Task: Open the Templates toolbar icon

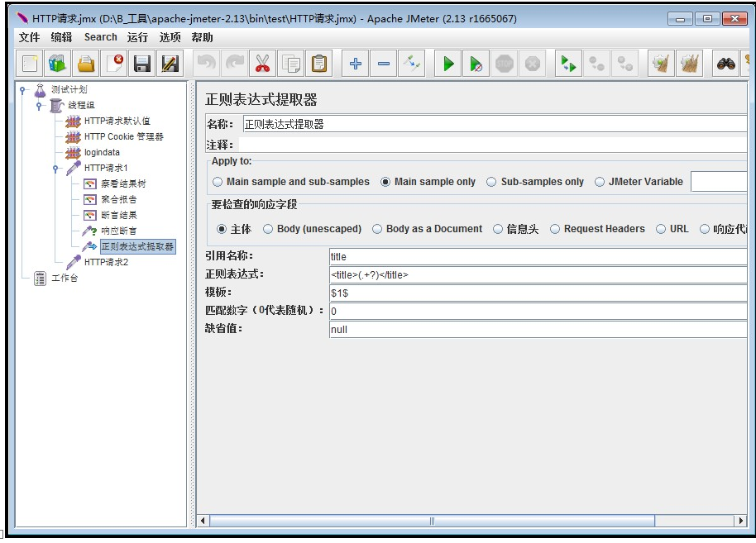Action: tap(57, 64)
